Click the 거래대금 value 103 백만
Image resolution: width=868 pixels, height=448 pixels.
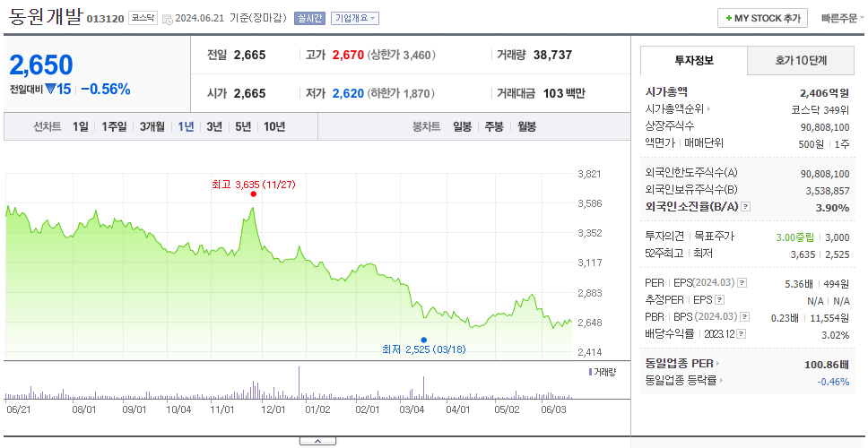[x=564, y=93]
